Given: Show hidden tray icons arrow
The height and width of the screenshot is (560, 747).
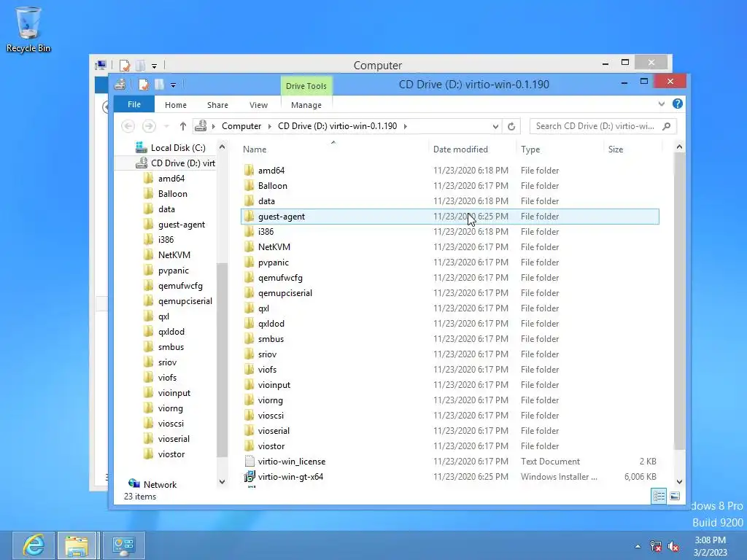Looking at the screenshot, I should (x=638, y=546).
